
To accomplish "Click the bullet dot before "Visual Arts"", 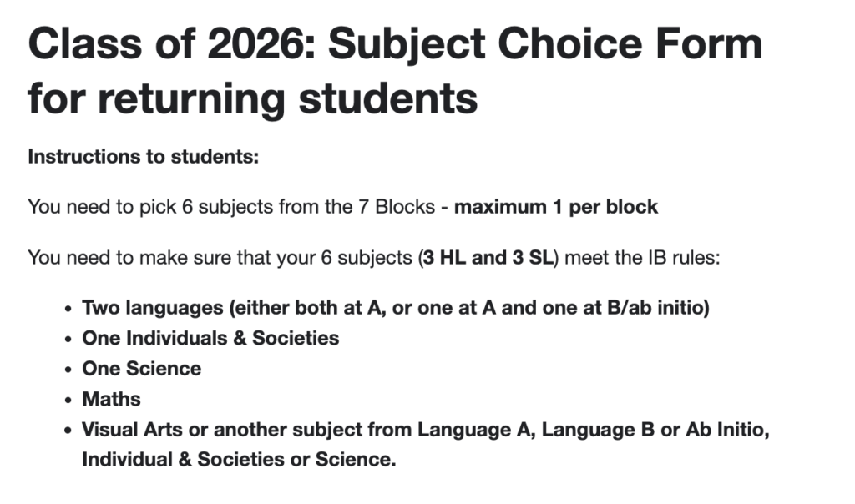I will click(x=69, y=431).
